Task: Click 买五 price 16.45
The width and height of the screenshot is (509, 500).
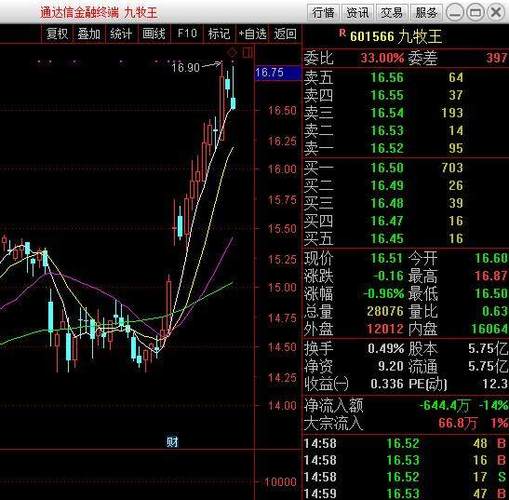Action: click(387, 238)
